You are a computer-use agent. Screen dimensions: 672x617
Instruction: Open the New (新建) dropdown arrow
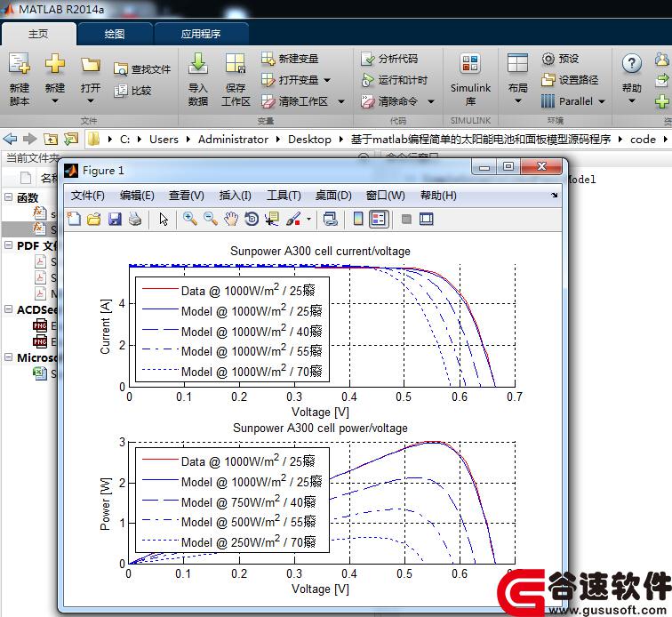coord(55,101)
